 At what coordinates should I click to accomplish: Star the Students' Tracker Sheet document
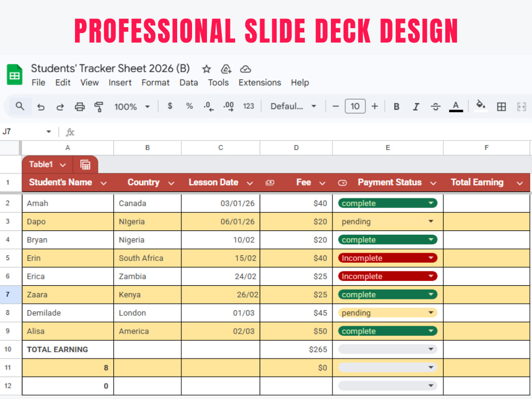206,69
